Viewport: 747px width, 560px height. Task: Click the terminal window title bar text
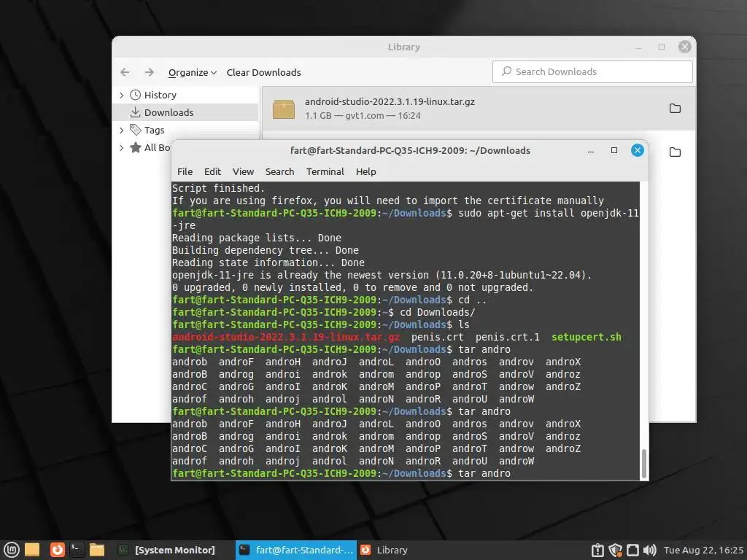[410, 150]
